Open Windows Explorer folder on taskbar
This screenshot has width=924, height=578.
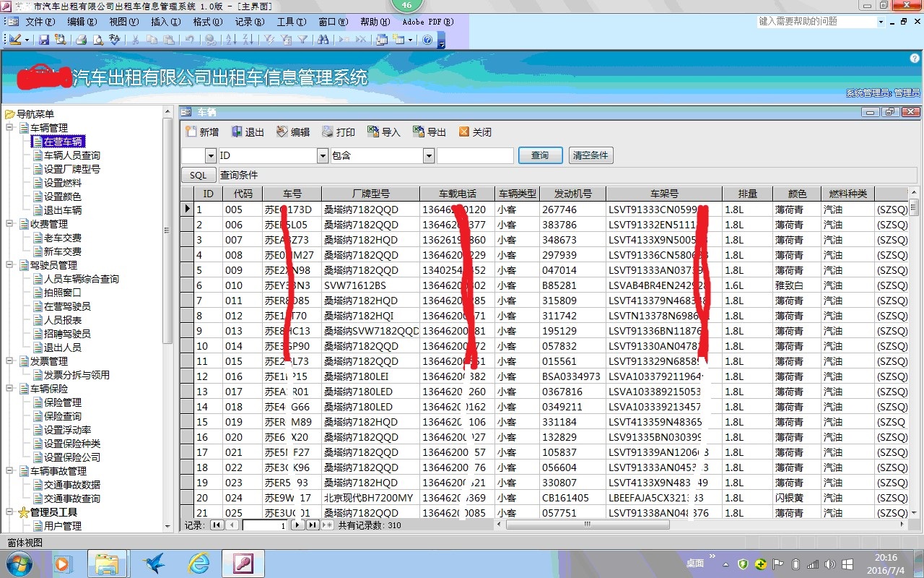point(107,564)
